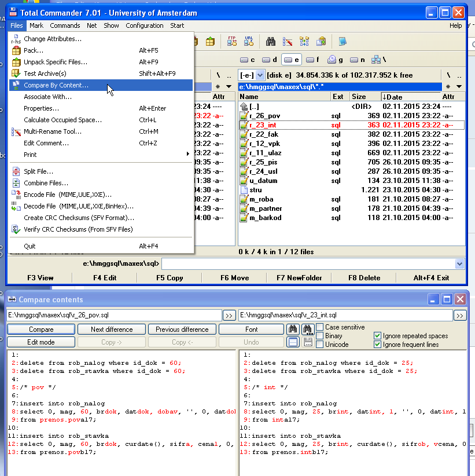
Task: Select the m_partner file row
Action: (x=352, y=208)
